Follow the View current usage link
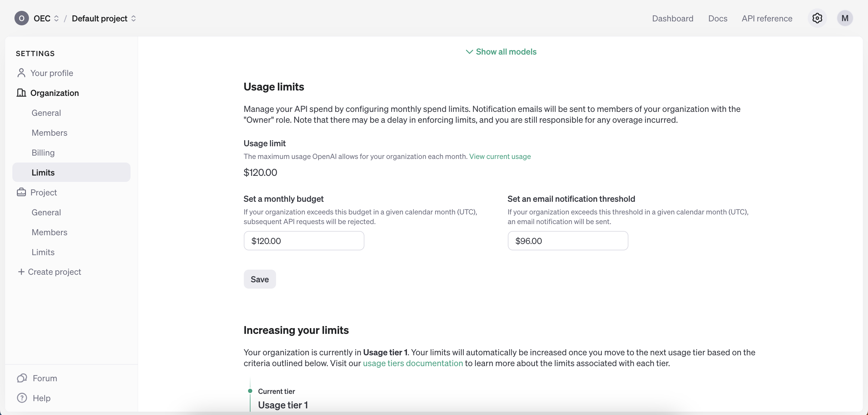Image resolution: width=868 pixels, height=415 pixels. pyautogui.click(x=500, y=157)
